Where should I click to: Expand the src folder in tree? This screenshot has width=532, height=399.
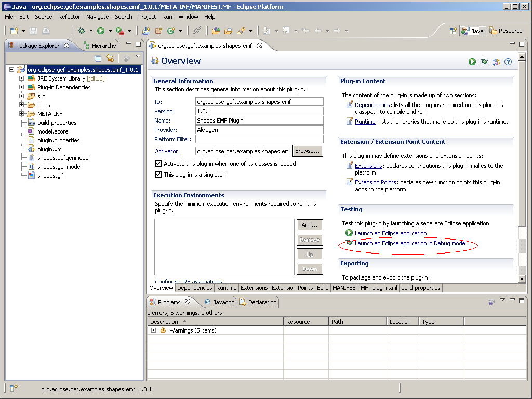(x=22, y=96)
